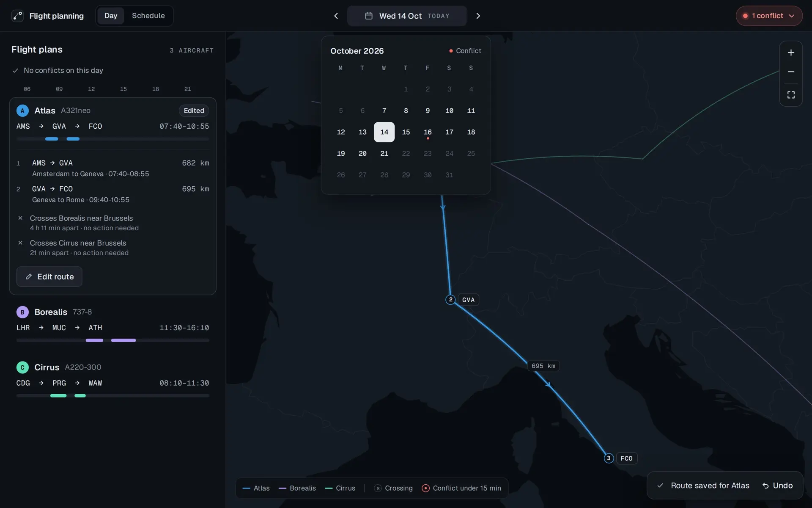This screenshot has height=508, width=812.
Task: Zoom out on the map
Action: click(791, 72)
